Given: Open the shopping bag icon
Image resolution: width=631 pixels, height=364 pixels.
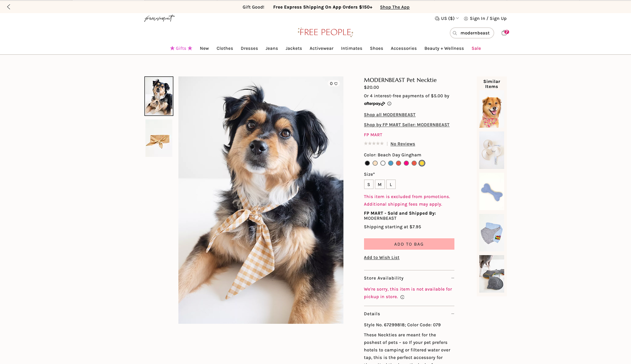Looking at the screenshot, I should point(504,33).
